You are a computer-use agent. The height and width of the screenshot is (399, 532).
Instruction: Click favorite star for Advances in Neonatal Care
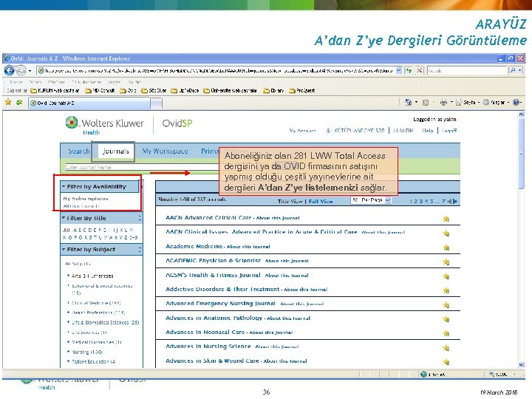click(x=446, y=333)
